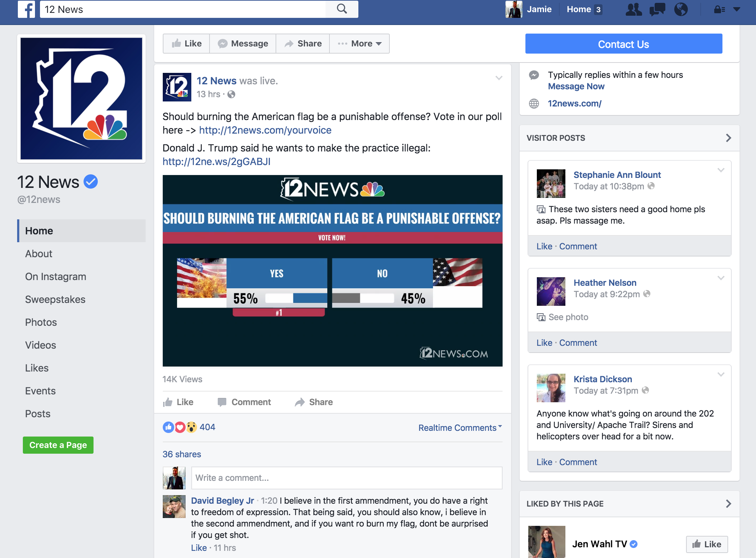Click photo icon next to See photo
This screenshot has height=558, width=756.
541,317
